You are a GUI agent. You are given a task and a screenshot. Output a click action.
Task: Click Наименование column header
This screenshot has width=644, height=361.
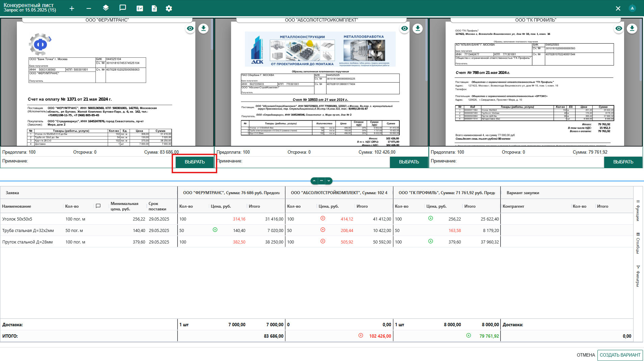point(17,206)
